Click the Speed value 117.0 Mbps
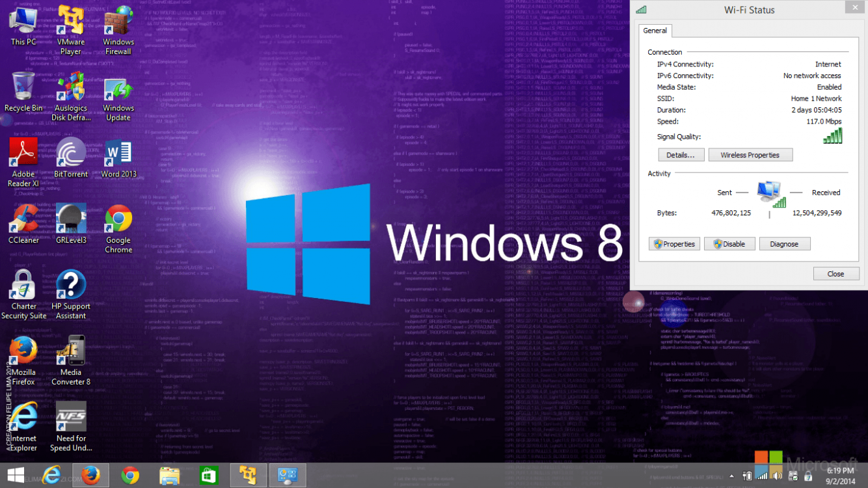The height and width of the screenshot is (488, 868). [x=824, y=122]
